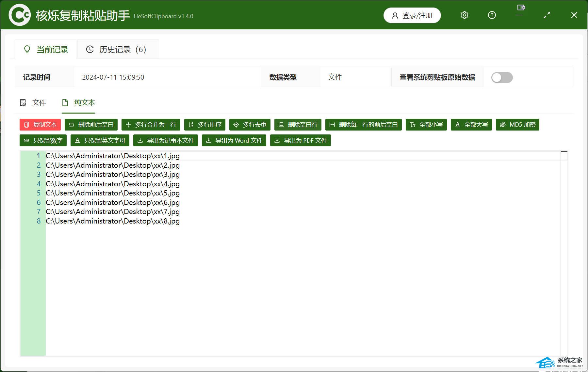
Task: Open the help question mark icon
Action: [492, 15]
